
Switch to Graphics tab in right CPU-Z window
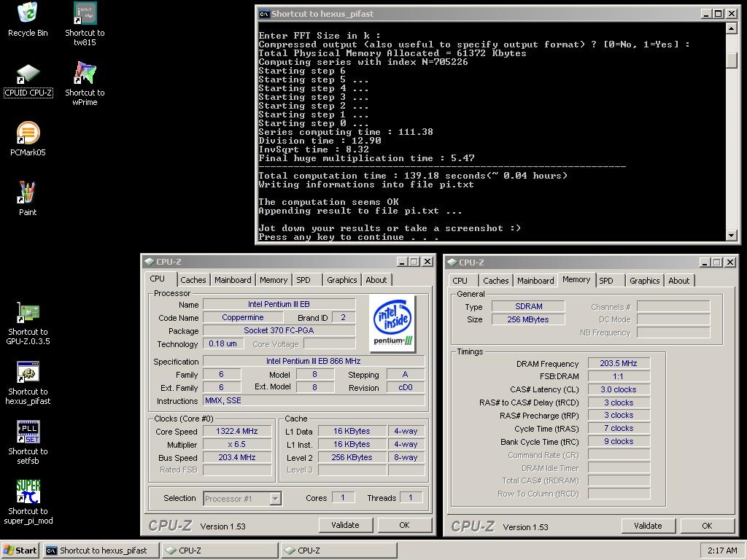tap(645, 281)
